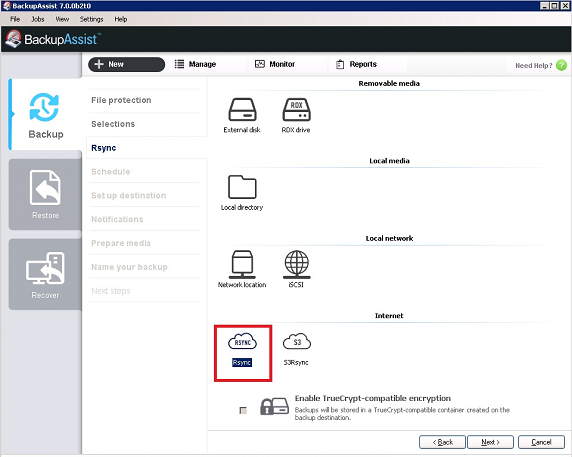
Task: Go to the File protection step
Action: [121, 100]
